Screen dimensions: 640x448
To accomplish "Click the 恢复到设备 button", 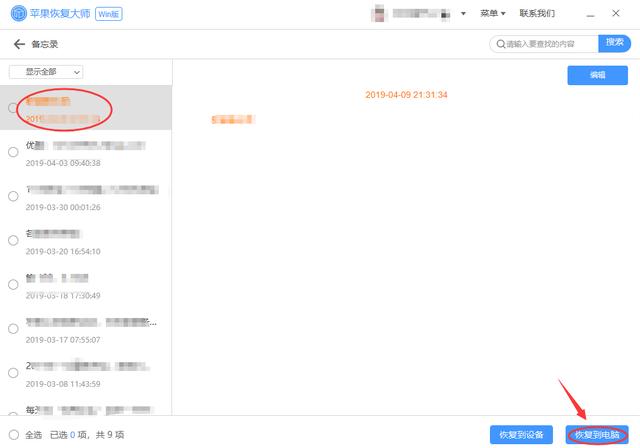I will click(521, 435).
